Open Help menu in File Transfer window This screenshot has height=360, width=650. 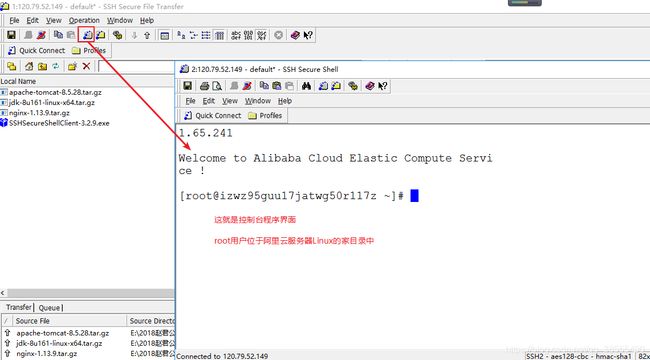(147, 20)
